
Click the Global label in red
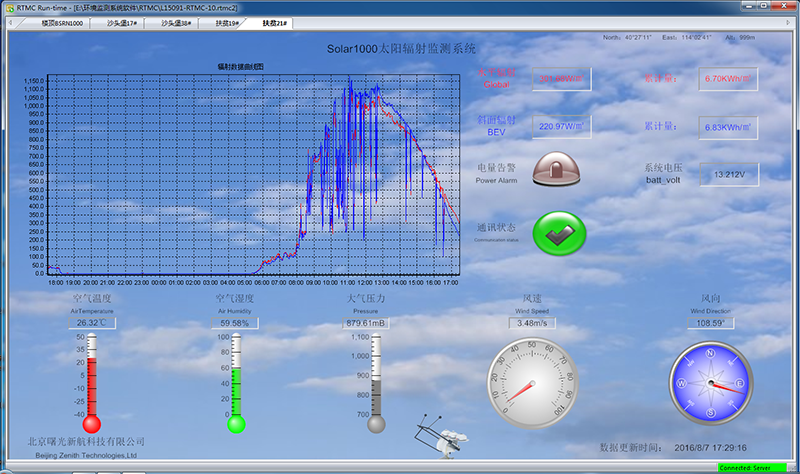tap(496, 85)
